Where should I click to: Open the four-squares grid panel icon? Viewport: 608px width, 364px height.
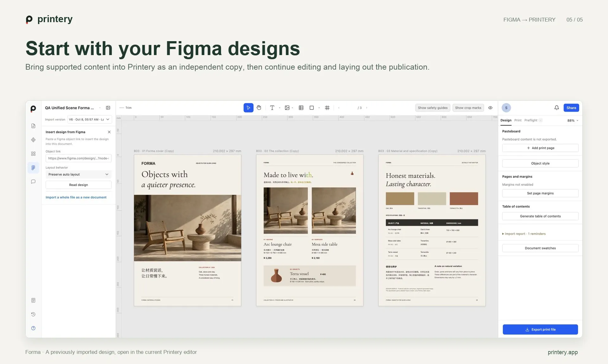(33, 154)
